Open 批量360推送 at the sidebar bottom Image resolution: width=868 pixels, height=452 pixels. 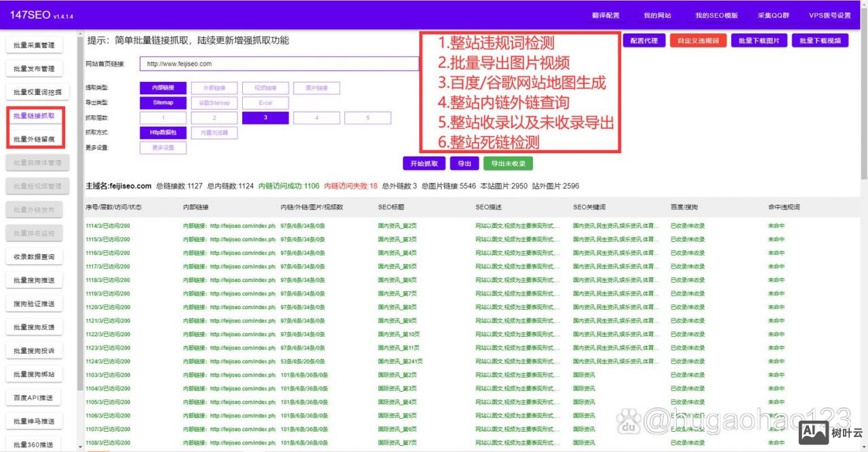pos(33,444)
